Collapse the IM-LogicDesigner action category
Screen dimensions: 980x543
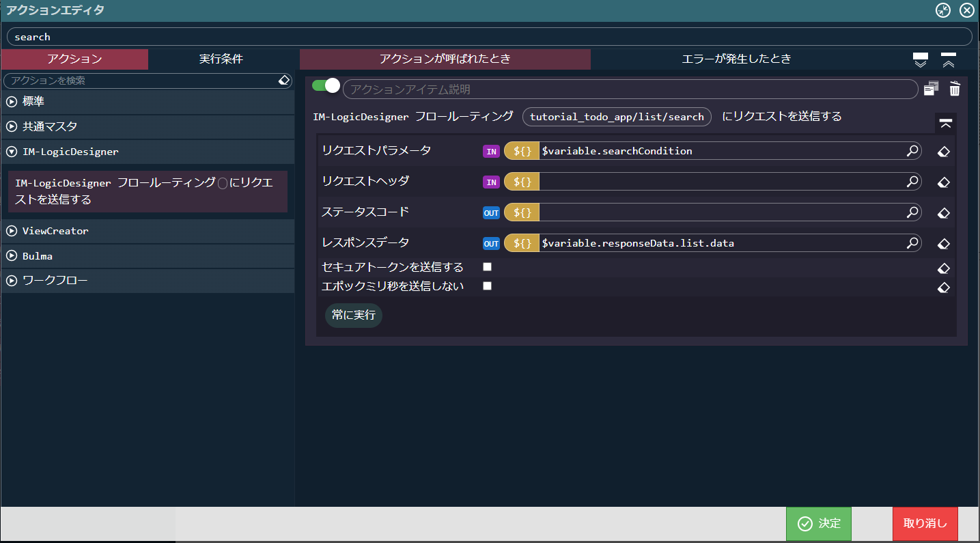click(148, 152)
